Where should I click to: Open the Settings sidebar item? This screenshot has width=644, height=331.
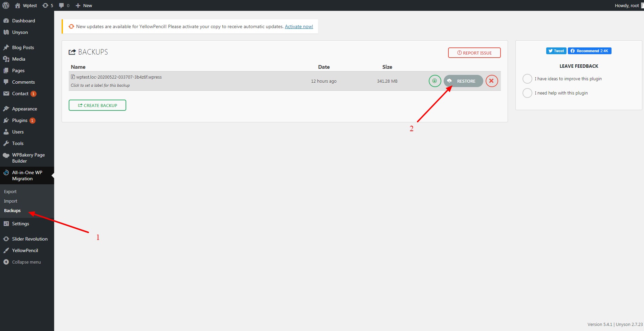pos(27,224)
